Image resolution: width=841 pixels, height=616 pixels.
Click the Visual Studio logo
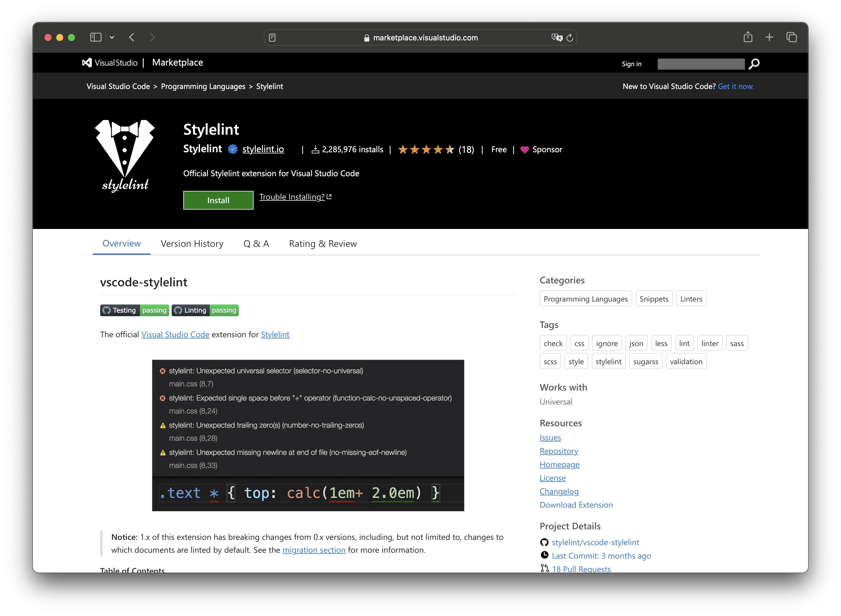[86, 62]
